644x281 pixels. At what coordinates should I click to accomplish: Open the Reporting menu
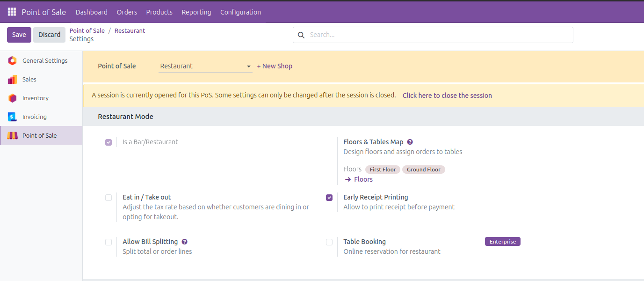point(196,12)
